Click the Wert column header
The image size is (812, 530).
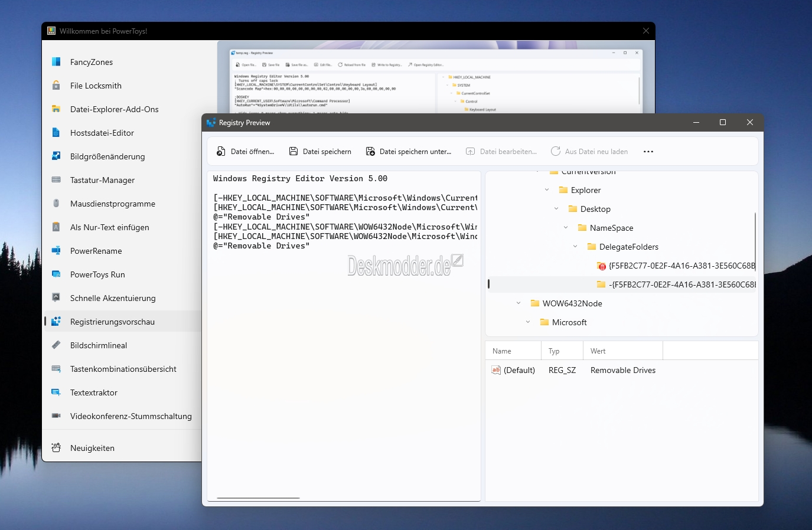click(623, 351)
